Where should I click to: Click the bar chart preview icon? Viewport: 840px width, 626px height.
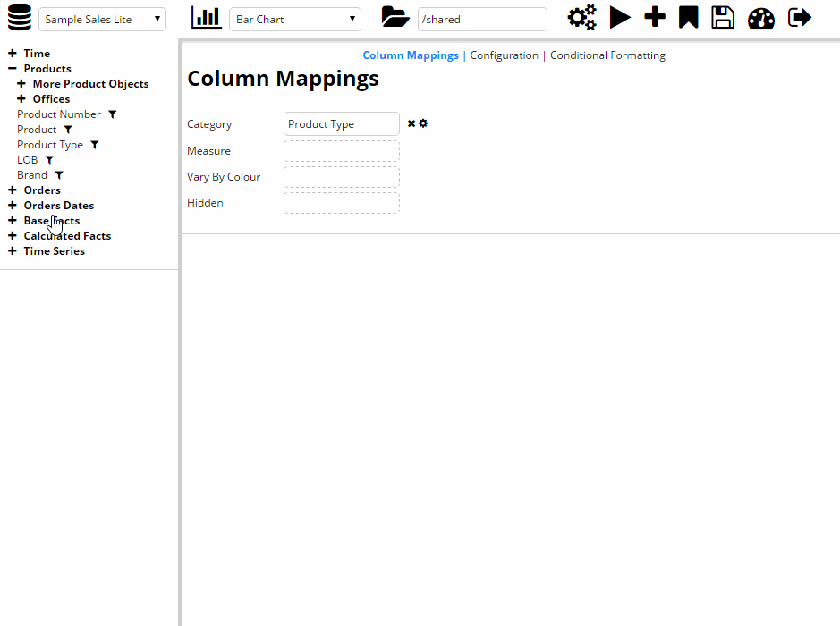206,17
